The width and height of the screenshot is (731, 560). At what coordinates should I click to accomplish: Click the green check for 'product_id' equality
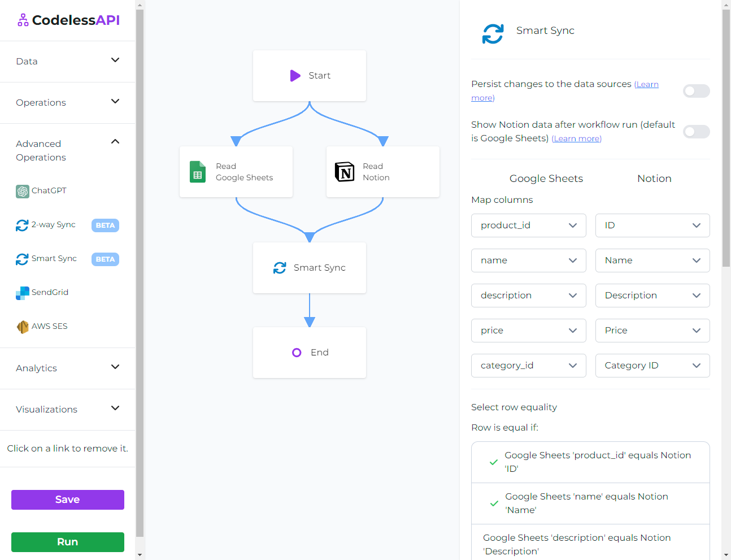click(494, 462)
